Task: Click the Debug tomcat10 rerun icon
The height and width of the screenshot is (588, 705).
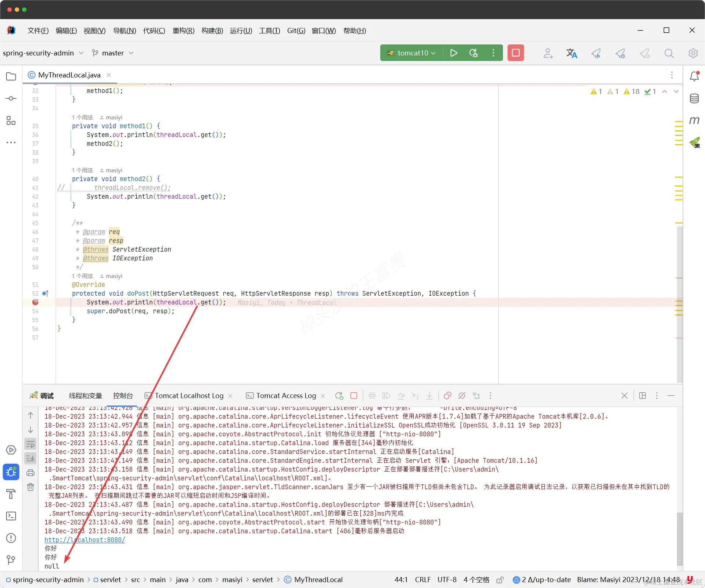Action: (x=474, y=53)
